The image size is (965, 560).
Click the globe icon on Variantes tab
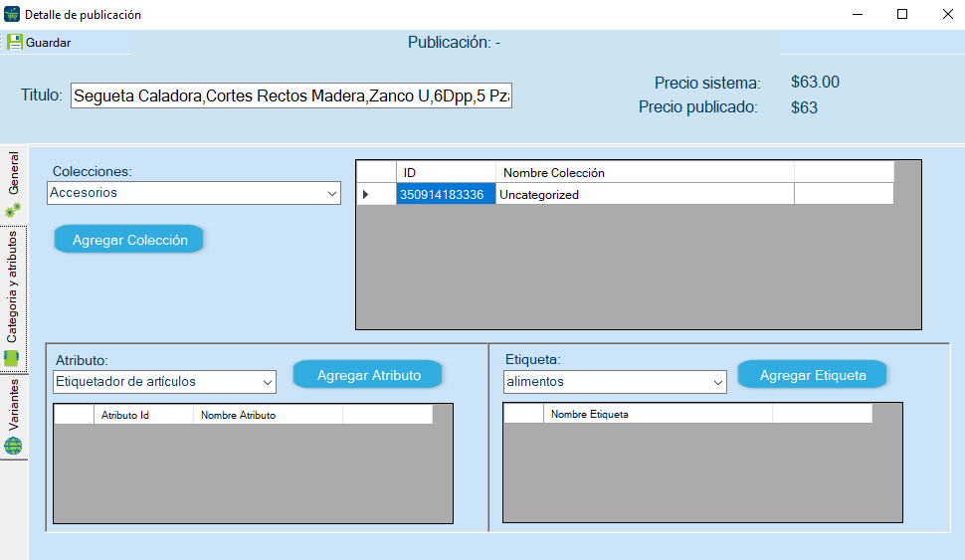[13, 446]
